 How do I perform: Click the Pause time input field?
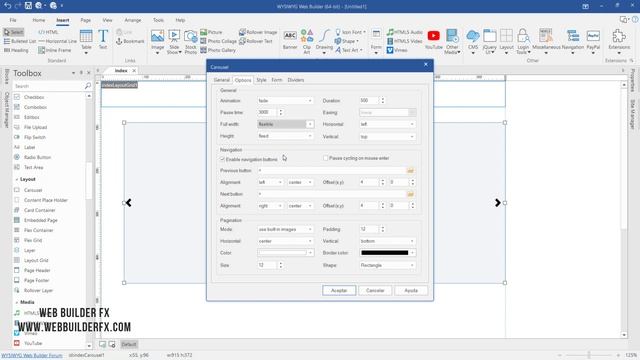[267, 112]
